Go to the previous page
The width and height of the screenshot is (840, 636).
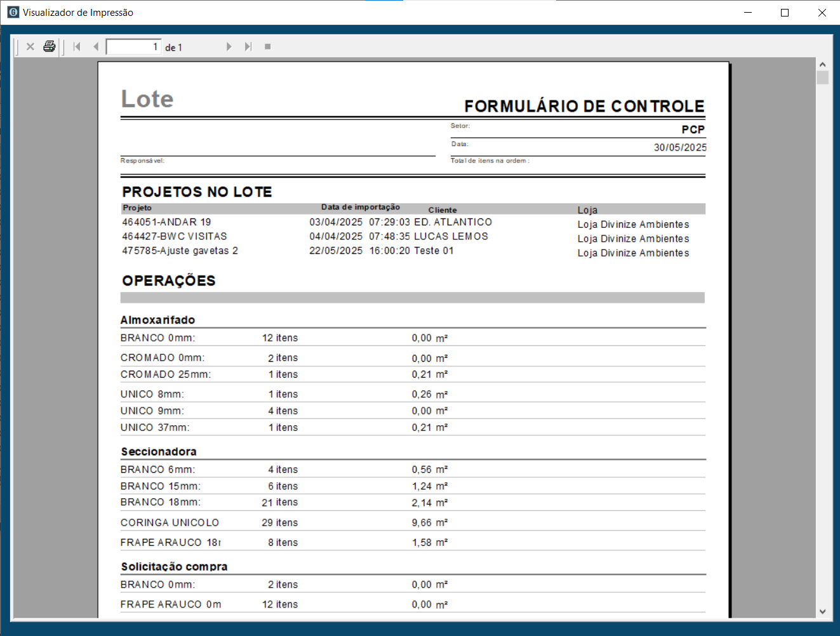click(96, 46)
